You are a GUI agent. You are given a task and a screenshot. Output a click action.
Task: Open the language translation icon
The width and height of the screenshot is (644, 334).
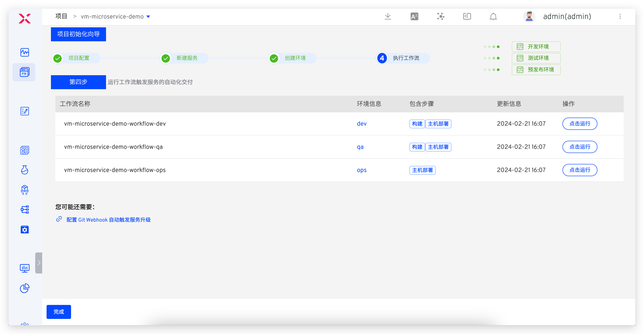tap(414, 16)
